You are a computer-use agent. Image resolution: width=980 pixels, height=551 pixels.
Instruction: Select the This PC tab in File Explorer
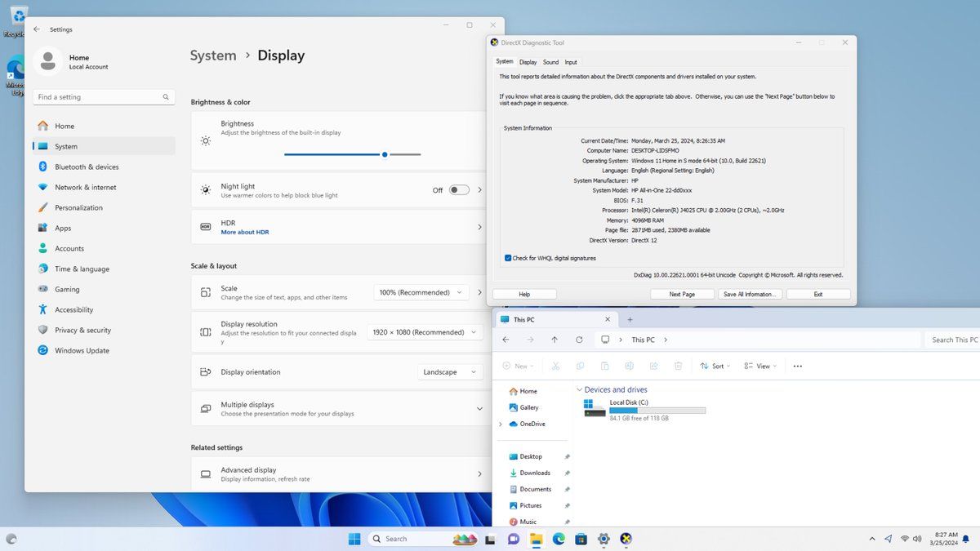tap(555, 320)
